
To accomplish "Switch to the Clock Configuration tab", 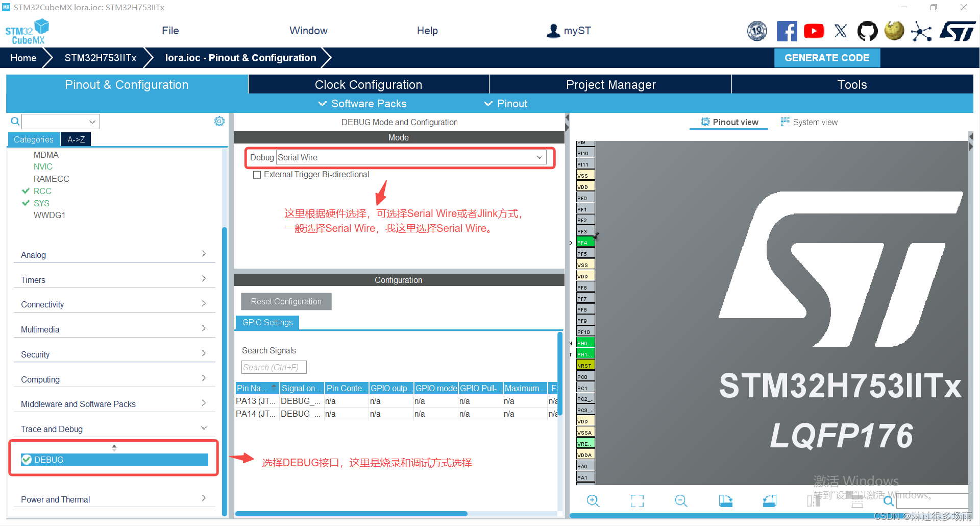I will (x=369, y=84).
